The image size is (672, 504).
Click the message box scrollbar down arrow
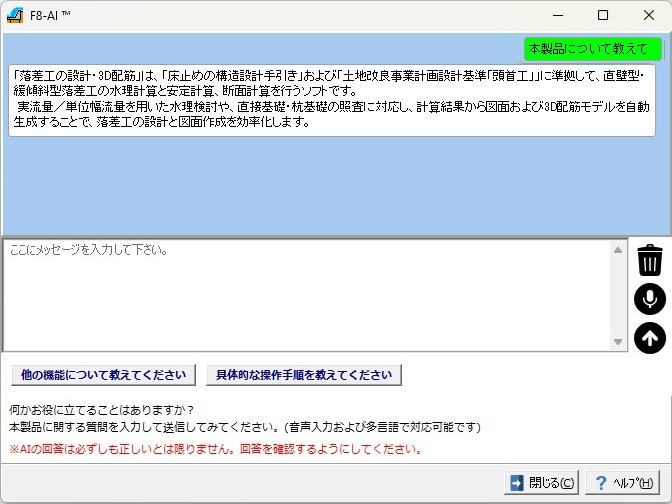618,342
